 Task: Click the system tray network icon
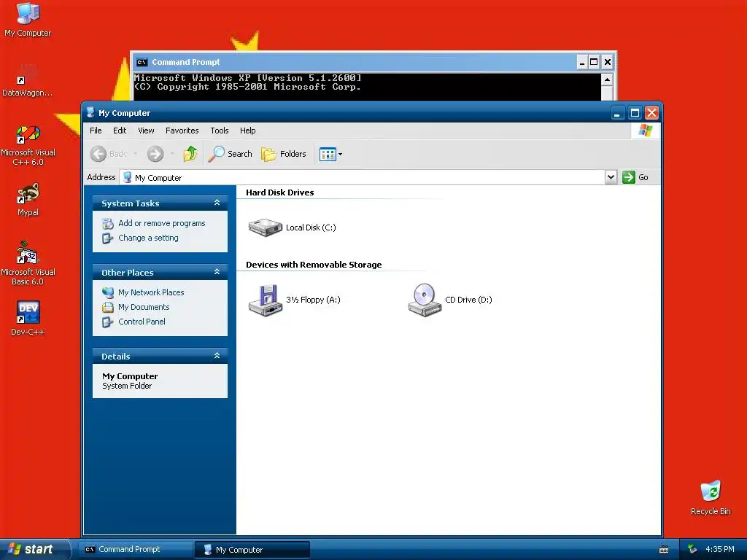(x=693, y=549)
